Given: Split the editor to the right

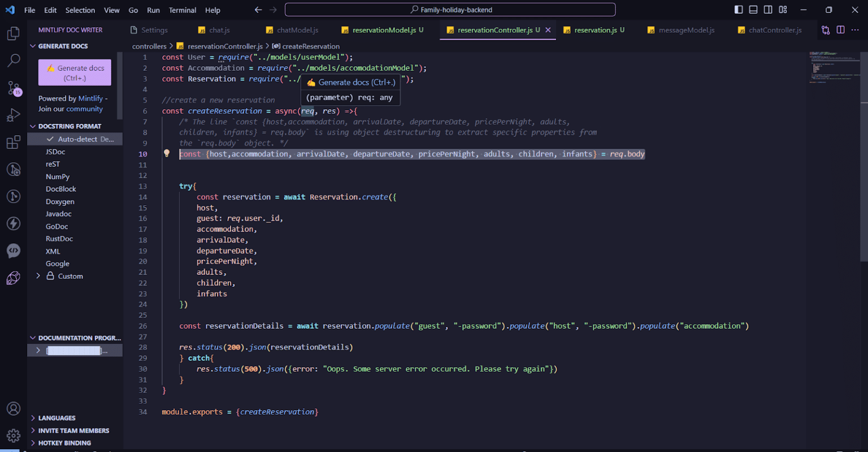Looking at the screenshot, I should (x=840, y=30).
